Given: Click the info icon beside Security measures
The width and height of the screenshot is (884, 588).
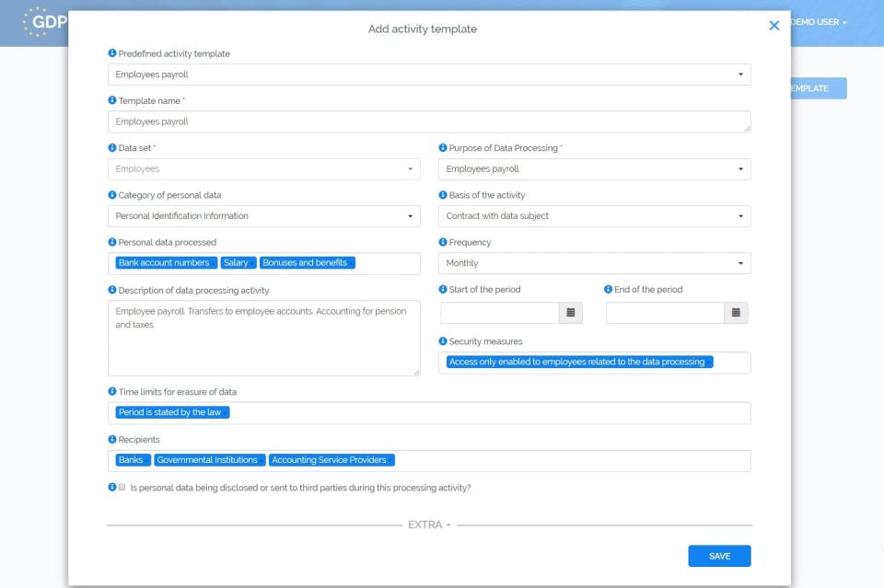Looking at the screenshot, I should (x=444, y=340).
